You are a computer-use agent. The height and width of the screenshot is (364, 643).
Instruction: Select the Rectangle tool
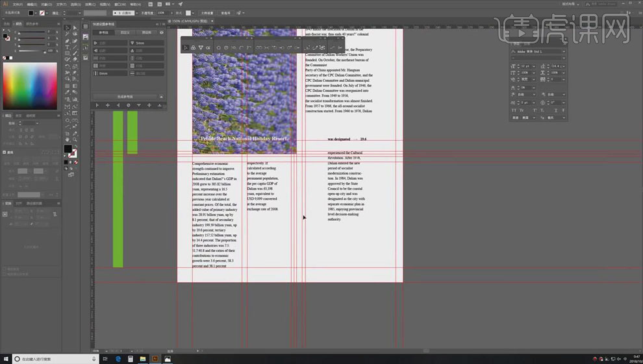(x=68, y=54)
